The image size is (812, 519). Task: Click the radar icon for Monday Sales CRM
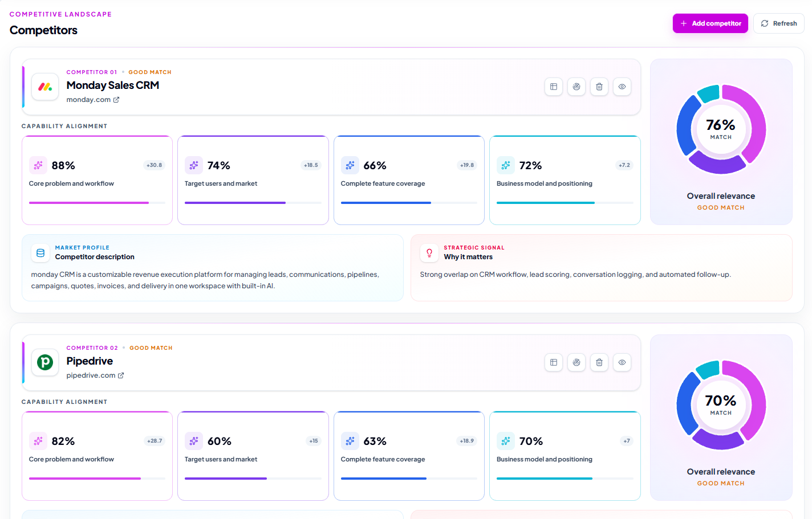coord(576,87)
